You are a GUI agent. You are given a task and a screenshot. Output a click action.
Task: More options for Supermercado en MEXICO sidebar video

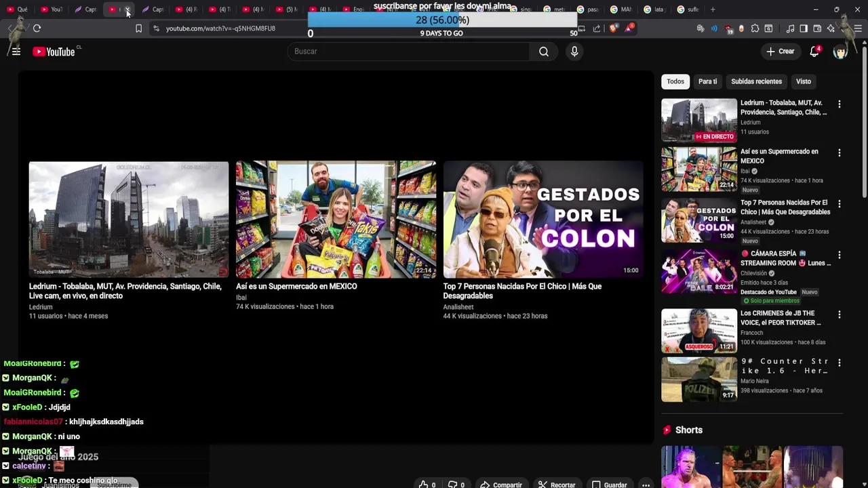840,153
